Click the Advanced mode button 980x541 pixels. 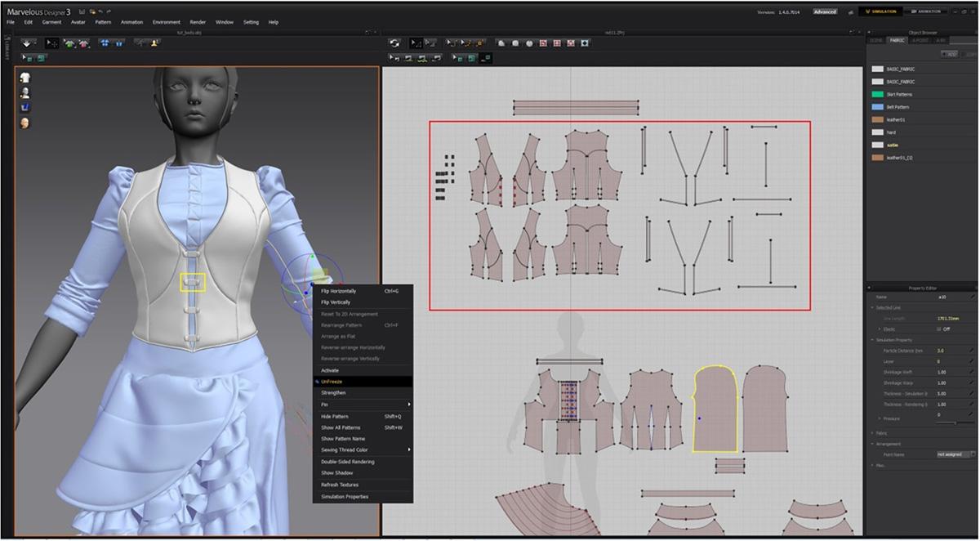pos(825,11)
